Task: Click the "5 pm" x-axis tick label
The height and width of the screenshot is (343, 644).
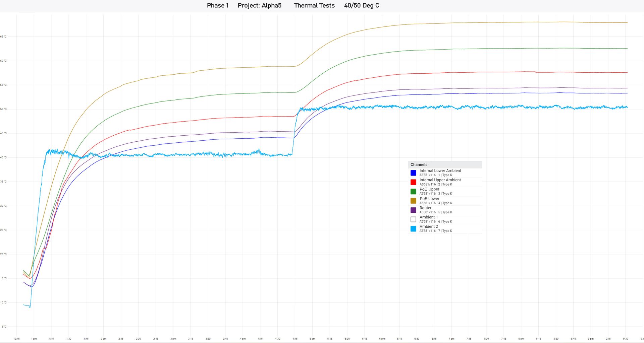Action: (x=312, y=339)
